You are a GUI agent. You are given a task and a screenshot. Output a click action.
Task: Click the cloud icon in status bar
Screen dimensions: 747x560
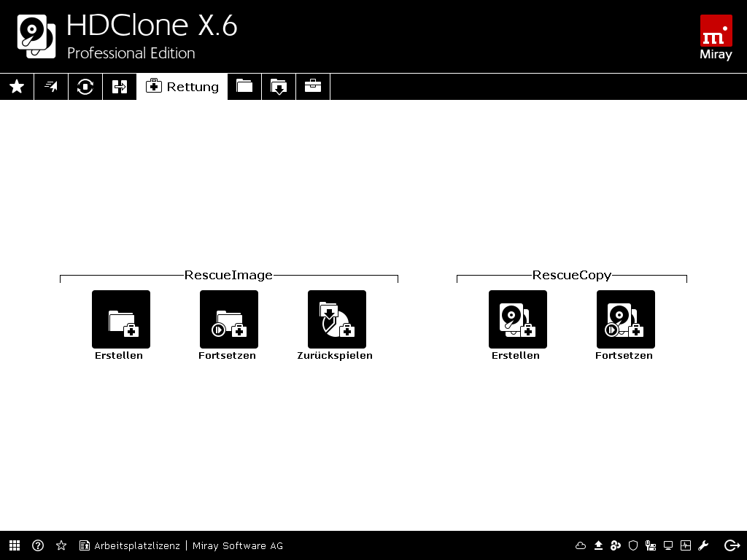coord(581,545)
